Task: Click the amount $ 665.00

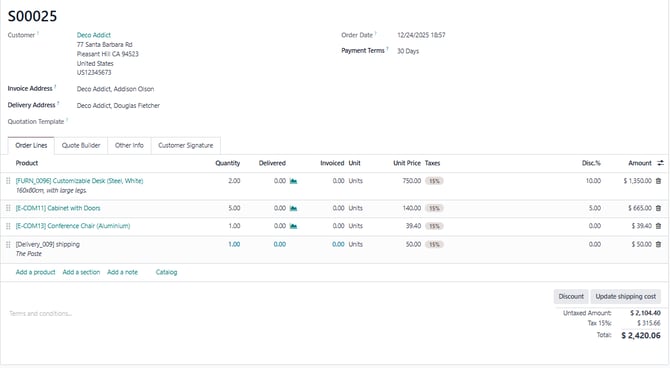Action: click(640, 208)
